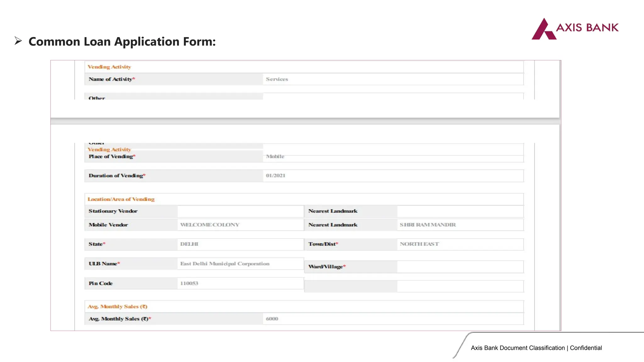Click the empty Ward/Village input field
Viewport: 644px width, 362px height.
[x=460, y=267]
